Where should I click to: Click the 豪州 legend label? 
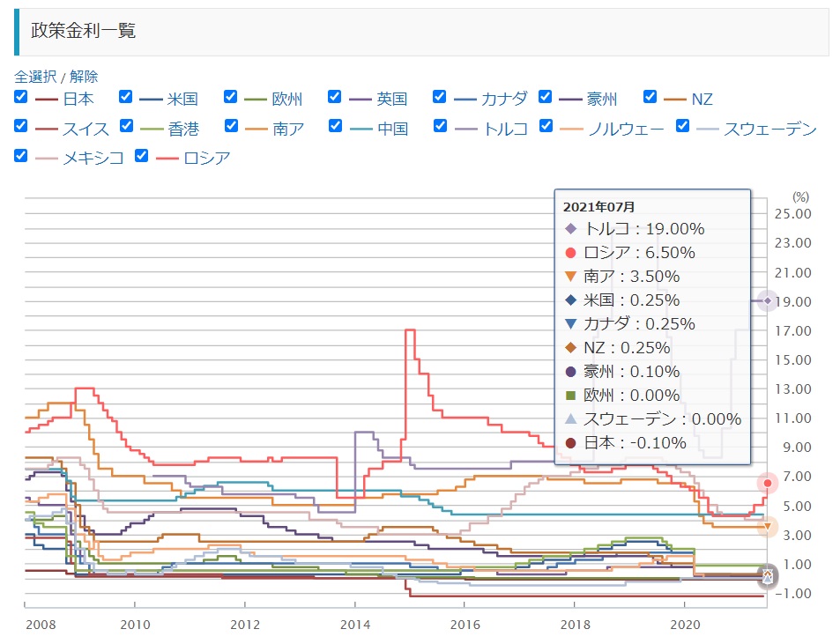pos(602,99)
